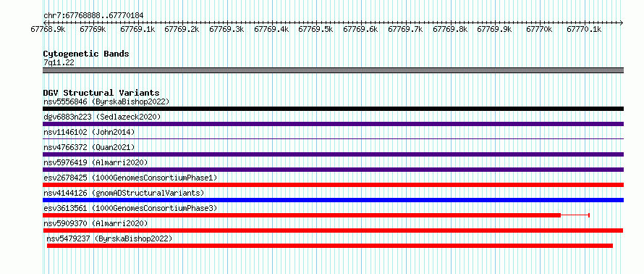Click the 67769k ruler tick label
The image size is (644, 274).
pos(93,29)
